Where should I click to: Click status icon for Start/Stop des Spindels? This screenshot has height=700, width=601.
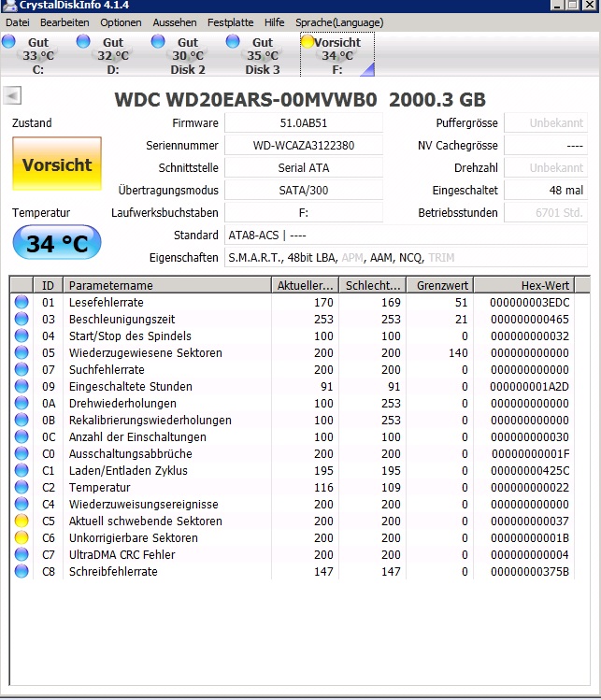click(x=21, y=336)
